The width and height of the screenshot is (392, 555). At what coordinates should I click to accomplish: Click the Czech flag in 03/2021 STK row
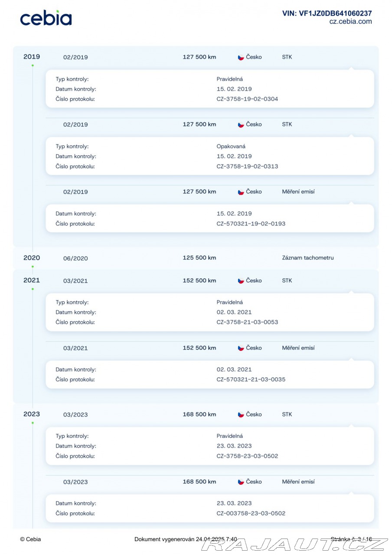(x=241, y=281)
